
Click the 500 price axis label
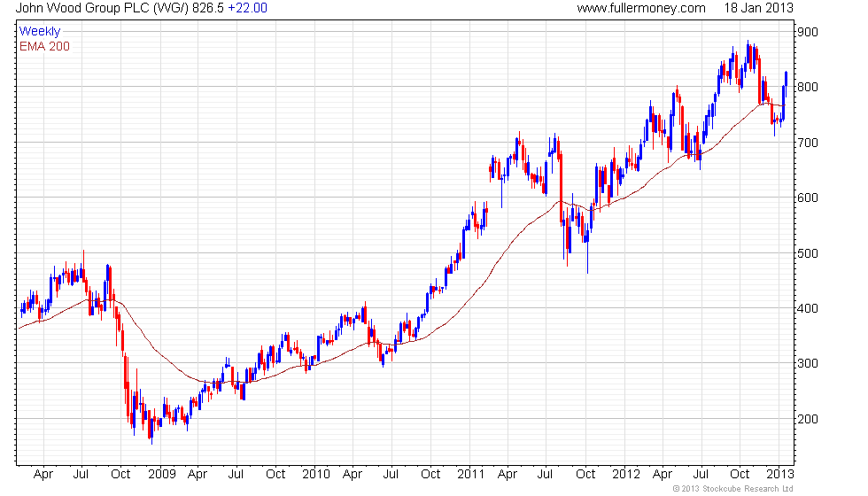(808, 253)
